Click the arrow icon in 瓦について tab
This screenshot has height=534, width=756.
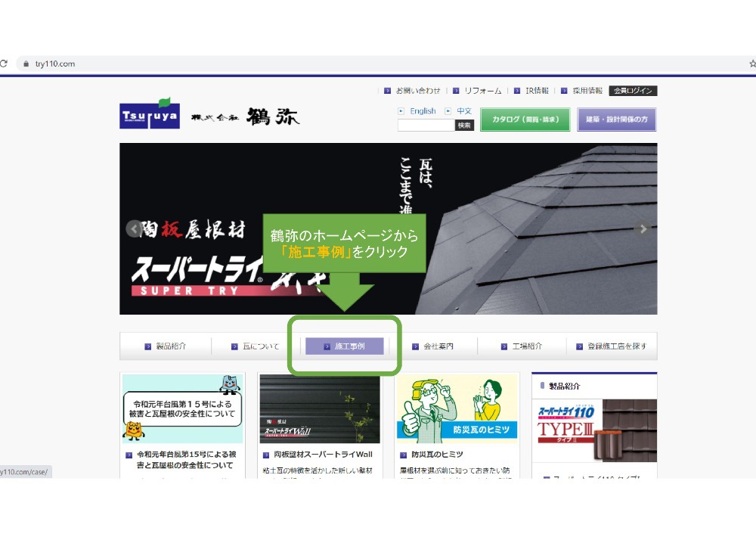coord(235,346)
